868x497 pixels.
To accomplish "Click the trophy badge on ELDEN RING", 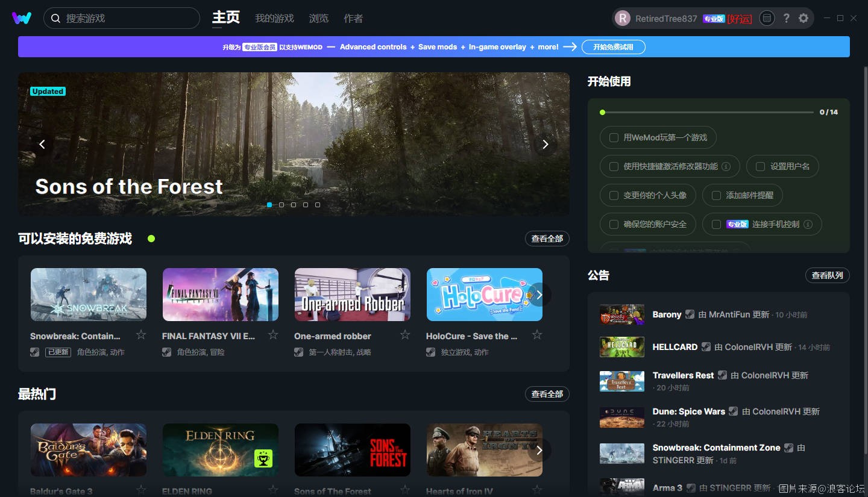I will pyautogui.click(x=263, y=458).
